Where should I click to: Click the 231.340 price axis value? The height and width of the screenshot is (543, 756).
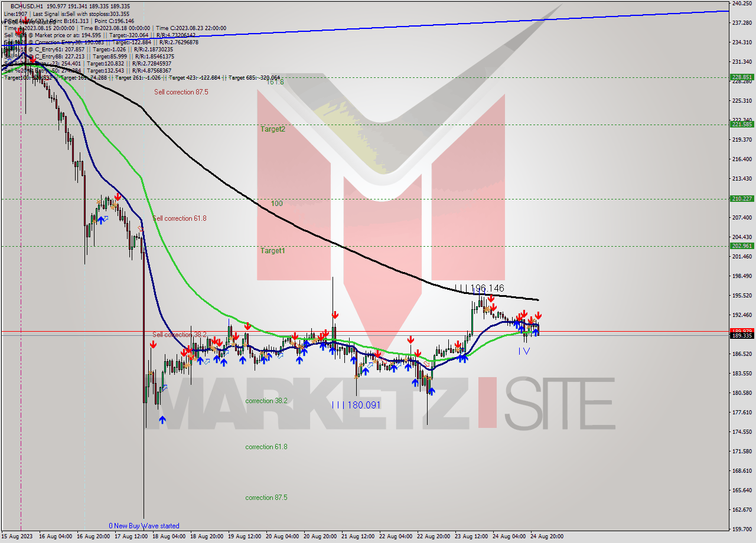coord(742,62)
